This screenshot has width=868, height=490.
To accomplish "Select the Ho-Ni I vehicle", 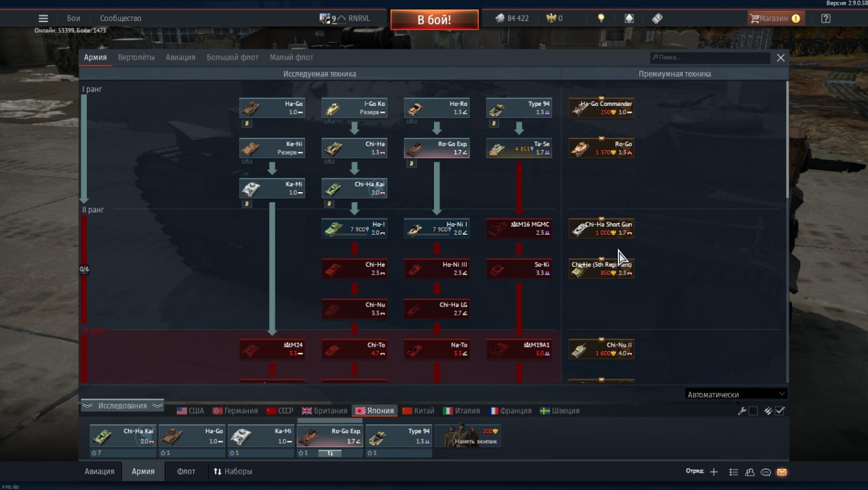I will 437,229.
